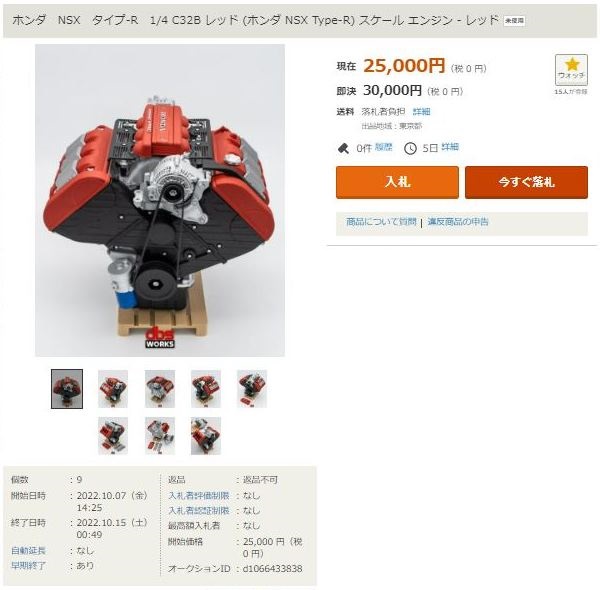Click the 入札 bid button

pyautogui.click(x=397, y=182)
